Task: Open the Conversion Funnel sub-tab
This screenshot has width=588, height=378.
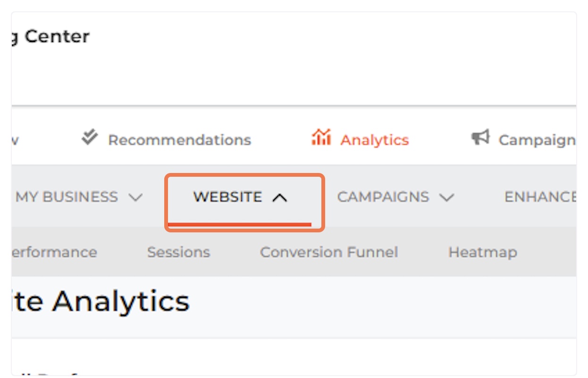Action: [x=329, y=252]
